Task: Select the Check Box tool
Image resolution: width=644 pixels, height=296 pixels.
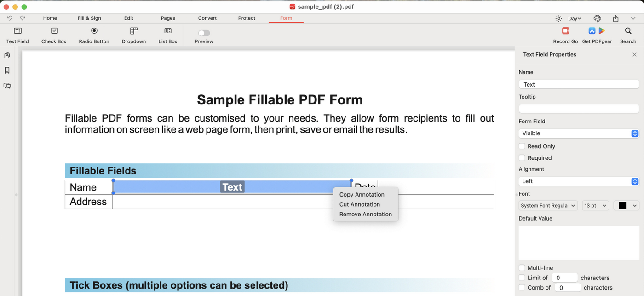Action: [x=53, y=35]
